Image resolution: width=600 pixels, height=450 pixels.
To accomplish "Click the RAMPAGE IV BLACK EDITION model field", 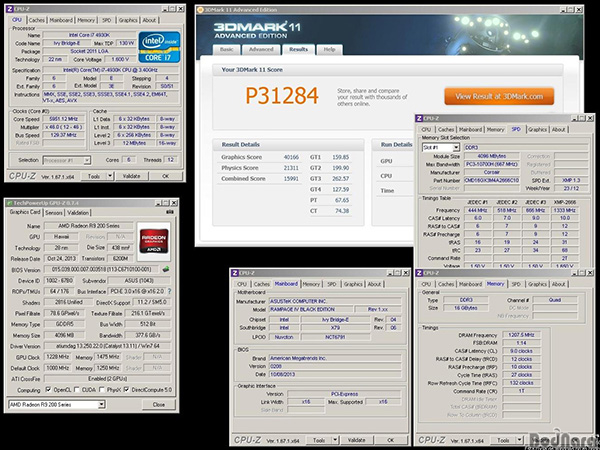I will (310, 309).
